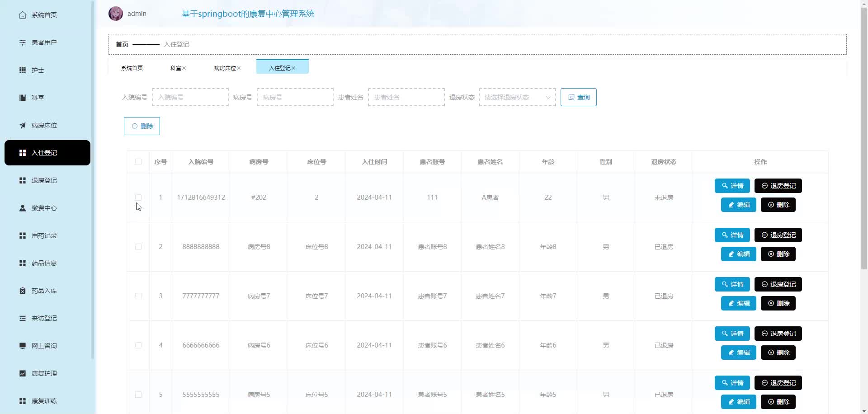Click the 患者用户 sidebar icon
This screenshot has width=868, height=414.
[x=23, y=42]
